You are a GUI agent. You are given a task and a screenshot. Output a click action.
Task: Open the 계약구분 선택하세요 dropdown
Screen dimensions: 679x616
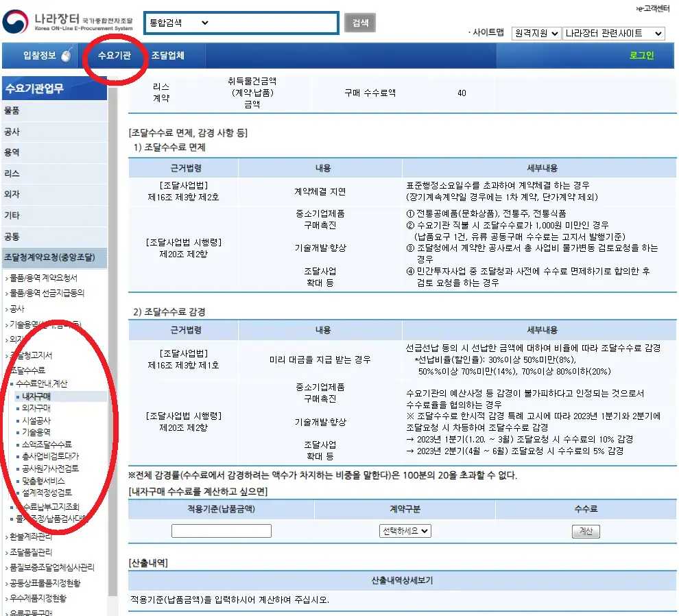[404, 531]
